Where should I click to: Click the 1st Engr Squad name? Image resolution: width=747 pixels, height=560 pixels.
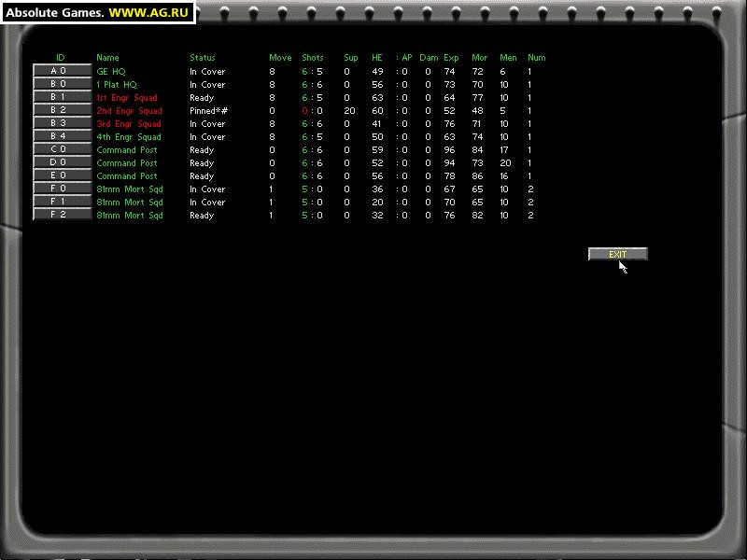pos(127,98)
